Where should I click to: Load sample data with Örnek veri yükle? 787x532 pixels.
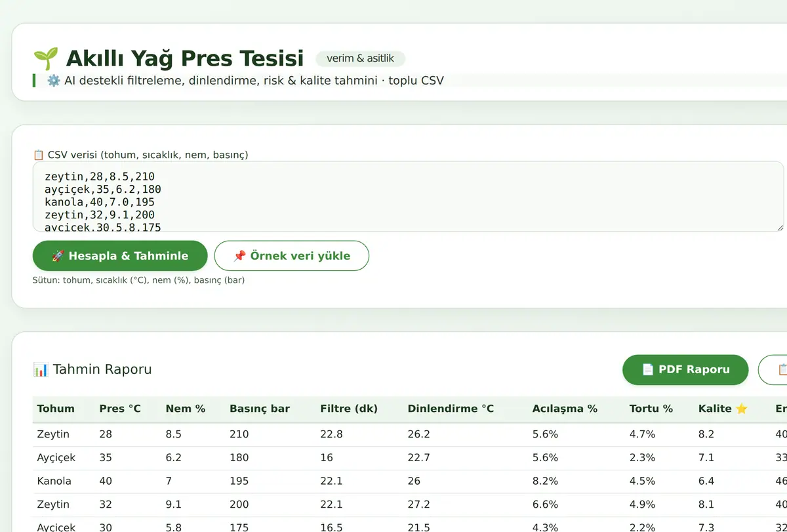pos(292,256)
